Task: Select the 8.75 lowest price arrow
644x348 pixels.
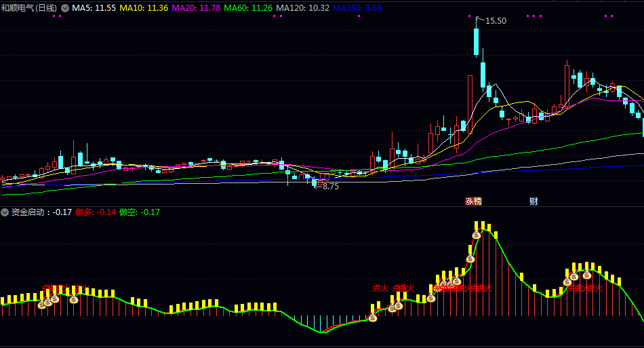Action: (327, 187)
